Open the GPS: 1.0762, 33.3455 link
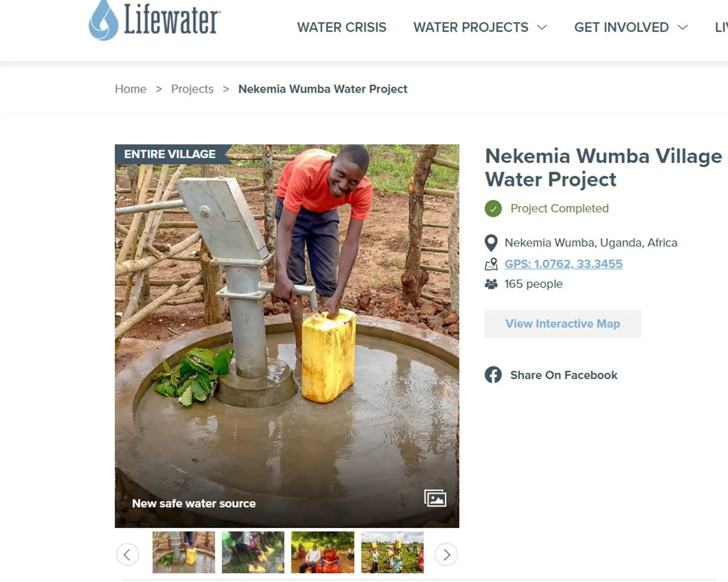The height and width of the screenshot is (582, 728). (563, 264)
